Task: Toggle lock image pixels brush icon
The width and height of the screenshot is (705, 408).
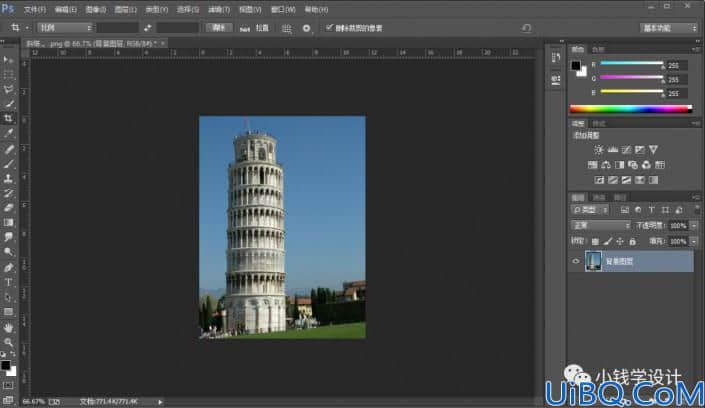Action: point(608,242)
